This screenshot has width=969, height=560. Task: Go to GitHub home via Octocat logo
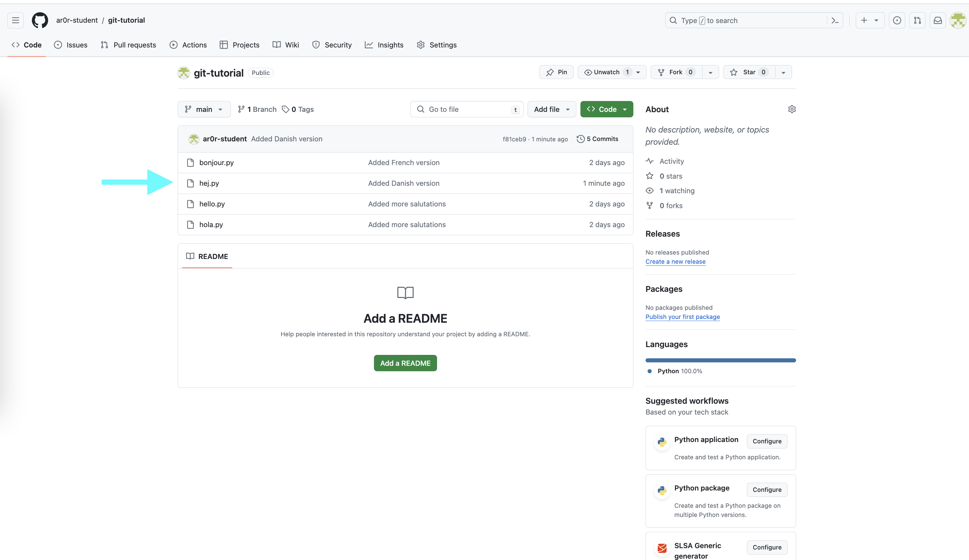click(x=40, y=20)
